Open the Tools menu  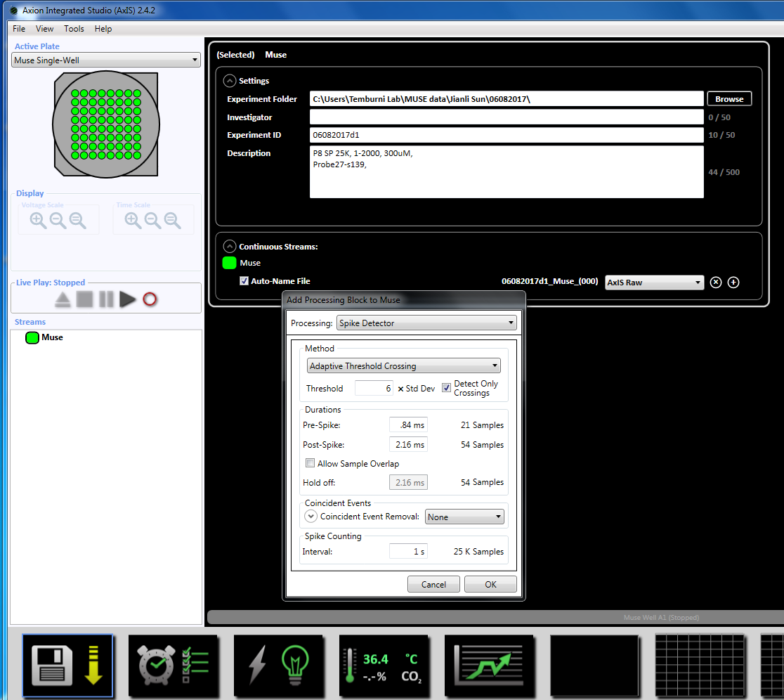tap(74, 29)
